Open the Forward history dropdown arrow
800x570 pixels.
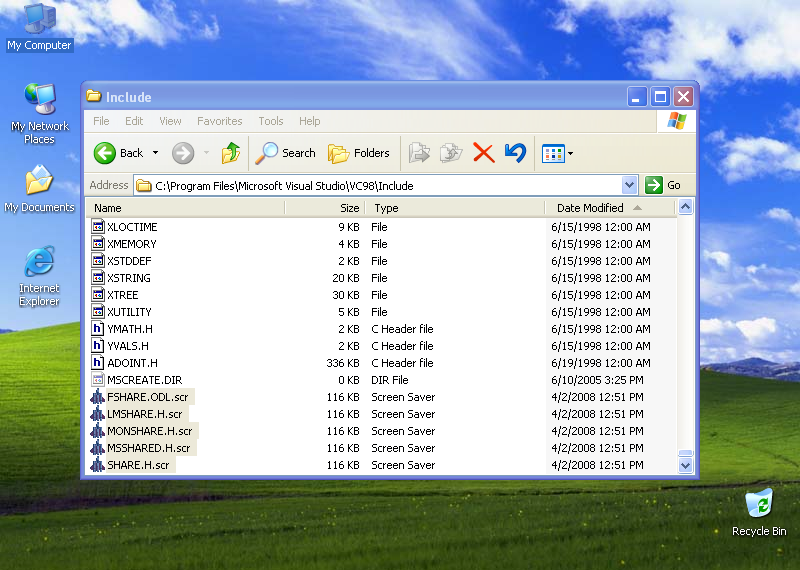207,153
